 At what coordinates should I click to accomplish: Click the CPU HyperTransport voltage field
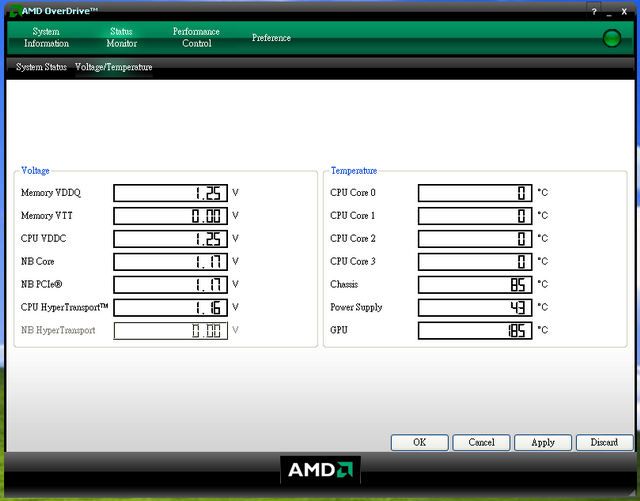[x=171, y=307]
